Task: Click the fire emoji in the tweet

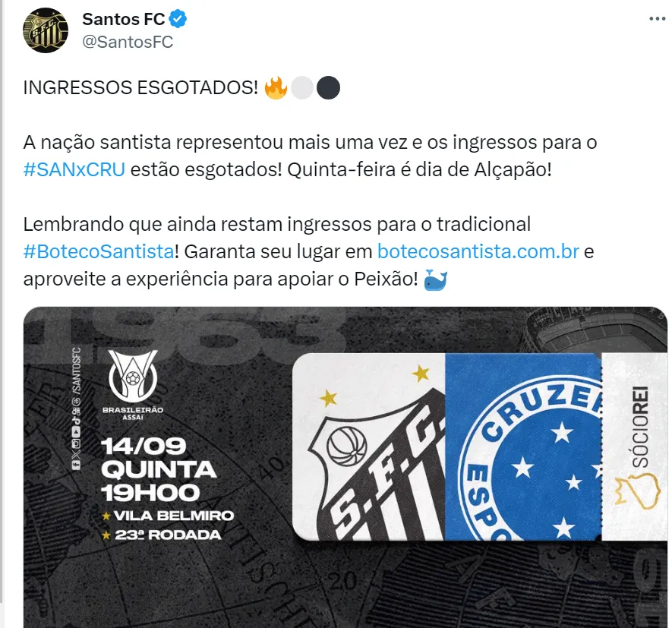Action: [x=276, y=88]
